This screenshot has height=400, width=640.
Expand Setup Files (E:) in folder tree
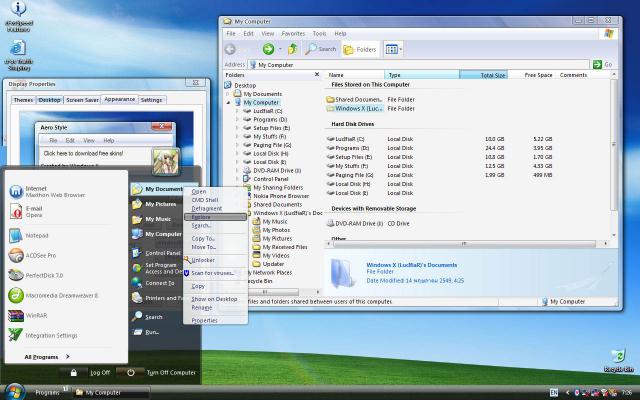[x=237, y=128]
